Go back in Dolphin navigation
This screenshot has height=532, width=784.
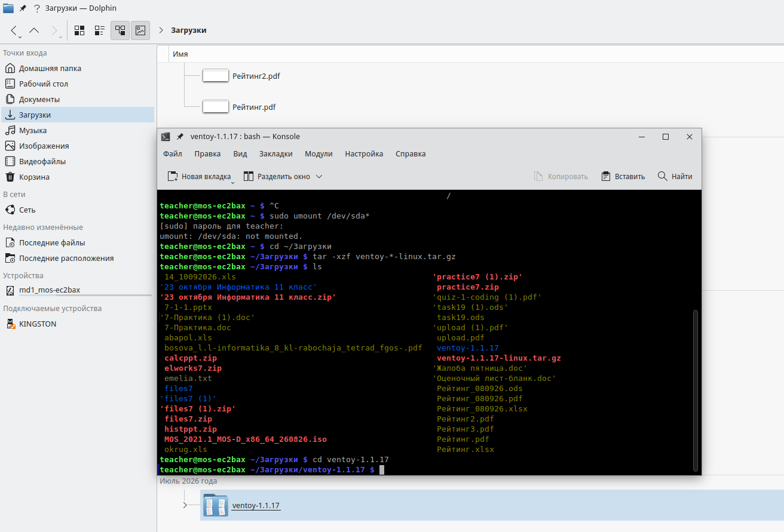pyautogui.click(x=14, y=30)
